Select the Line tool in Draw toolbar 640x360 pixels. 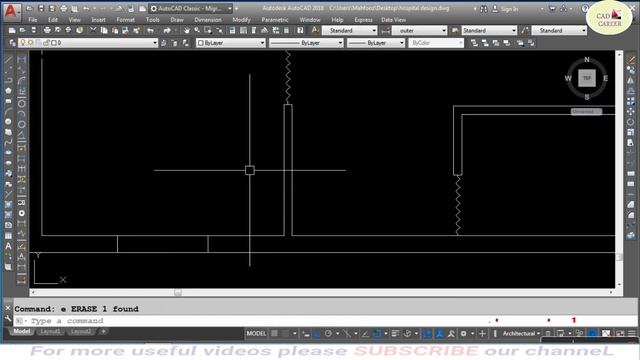click(8, 60)
